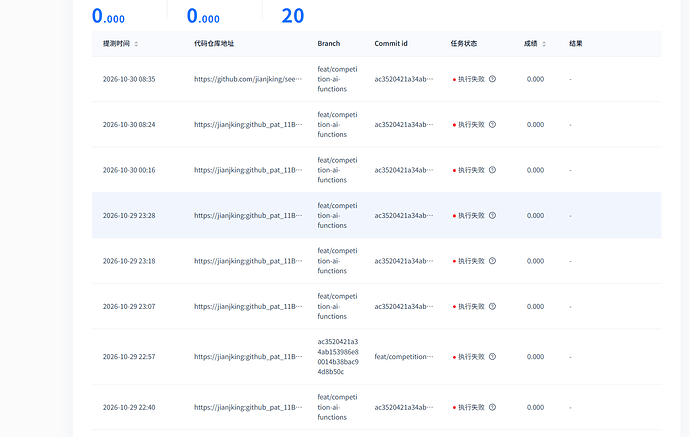Click the repository address in the 23:18 row
690x437 pixels.
(248, 261)
